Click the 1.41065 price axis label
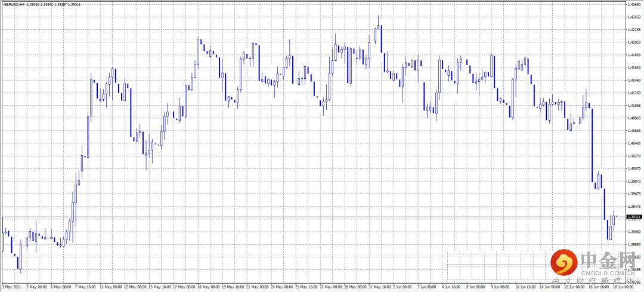The image size is (644, 292). 633,105
